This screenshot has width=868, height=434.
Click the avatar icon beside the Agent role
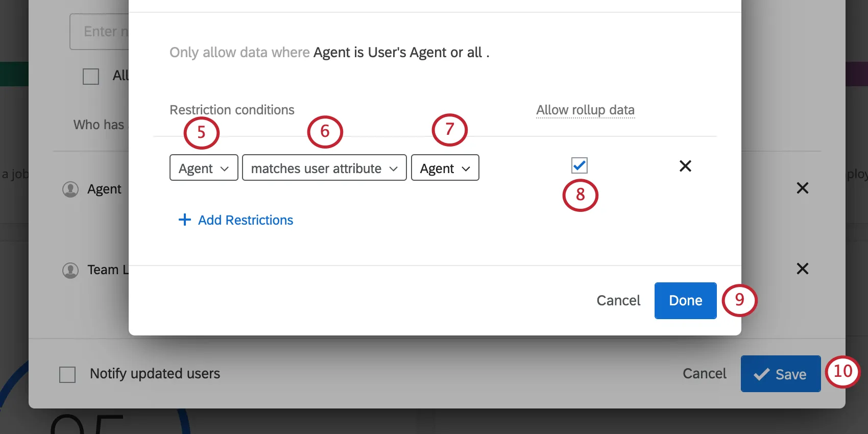70,188
